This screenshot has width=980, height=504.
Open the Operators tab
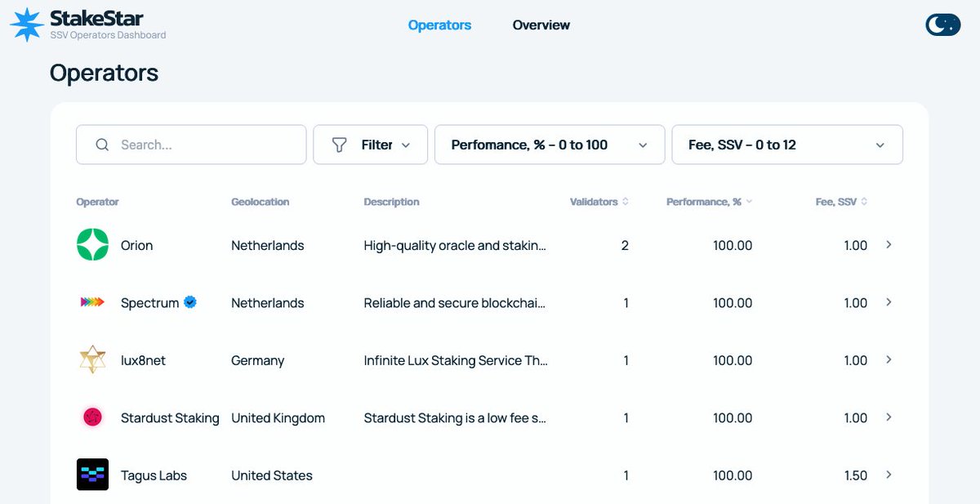point(439,25)
